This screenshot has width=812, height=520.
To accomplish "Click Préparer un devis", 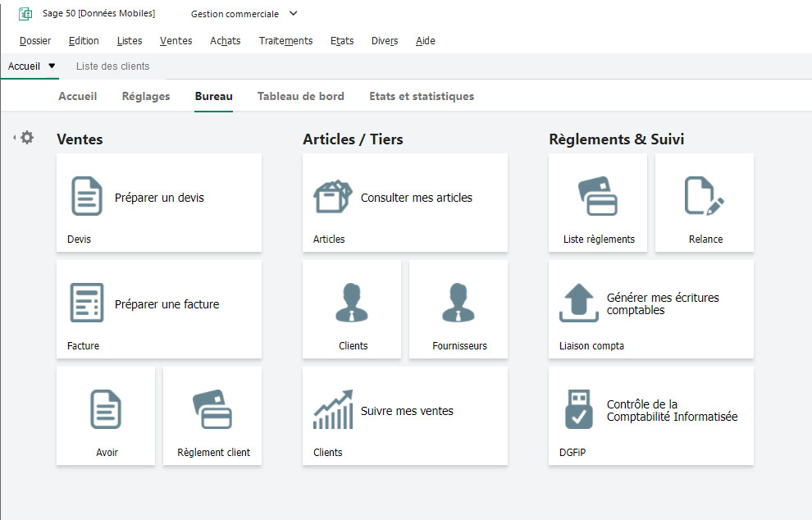I will click(x=159, y=198).
